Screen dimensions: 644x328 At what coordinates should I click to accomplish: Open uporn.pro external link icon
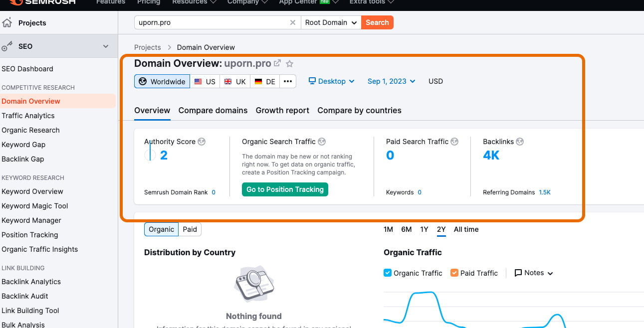277,63
